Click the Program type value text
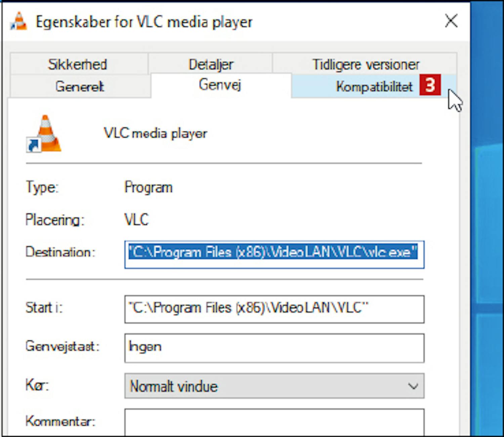Viewport: 504px width, 437px height. [x=149, y=187]
